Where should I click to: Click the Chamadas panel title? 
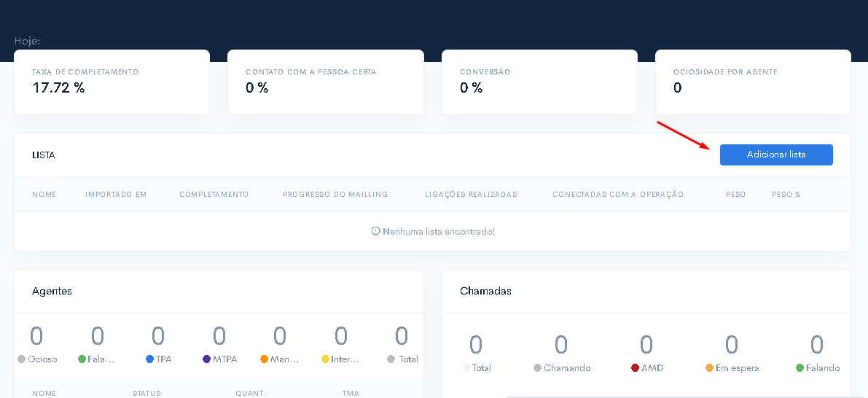point(485,291)
